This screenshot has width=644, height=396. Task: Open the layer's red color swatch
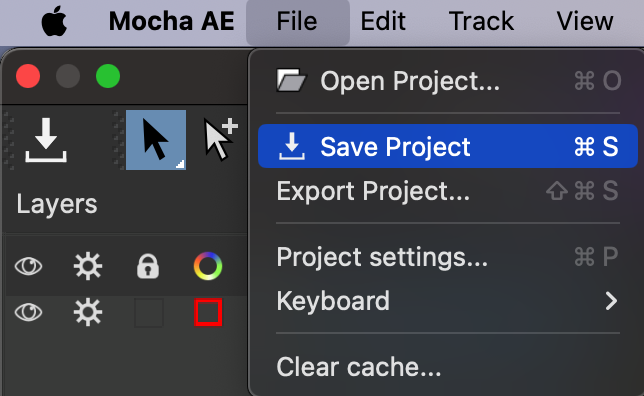click(x=208, y=313)
